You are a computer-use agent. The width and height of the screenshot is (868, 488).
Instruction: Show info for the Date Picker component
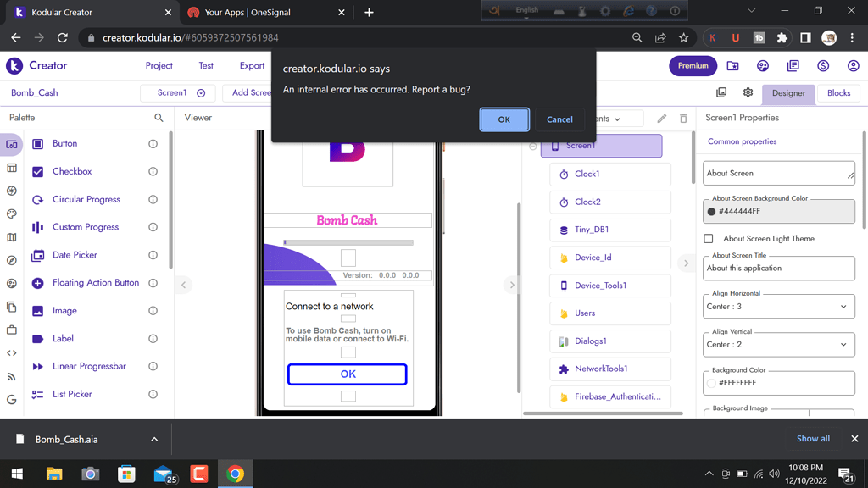153,255
